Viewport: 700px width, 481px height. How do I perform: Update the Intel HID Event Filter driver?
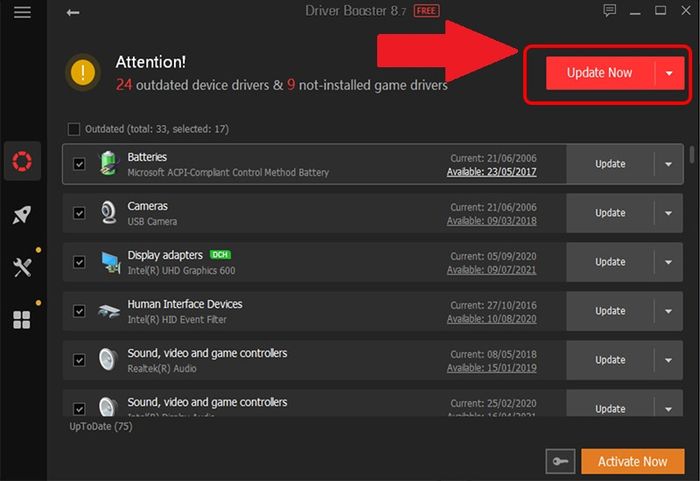click(x=610, y=311)
